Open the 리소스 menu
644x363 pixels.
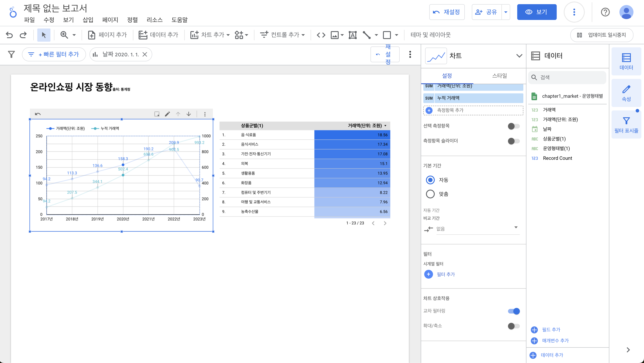(154, 20)
